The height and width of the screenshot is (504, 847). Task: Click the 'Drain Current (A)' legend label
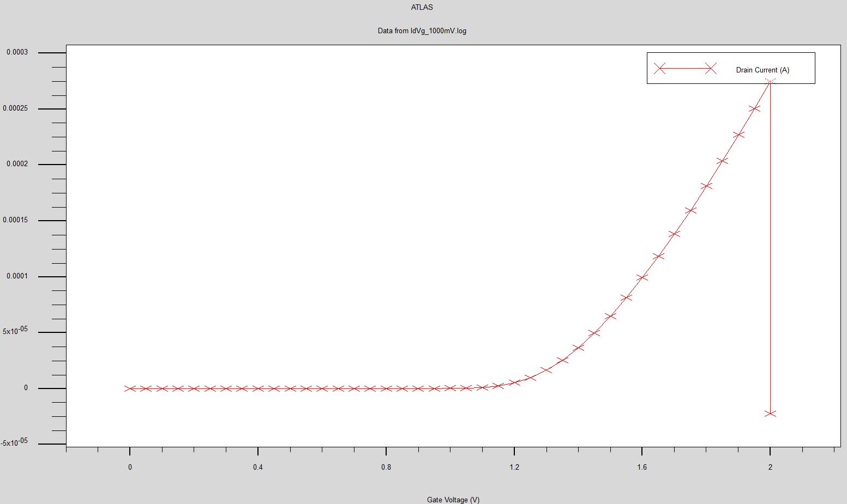pyautogui.click(x=762, y=70)
